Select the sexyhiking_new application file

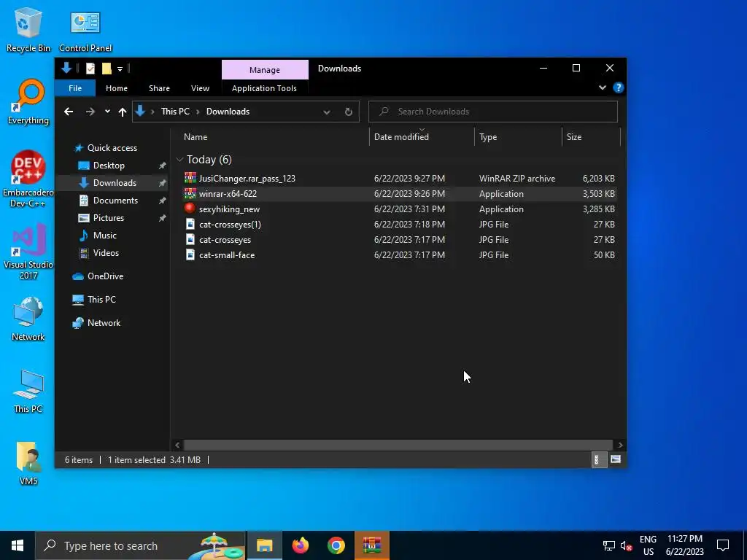[x=399, y=209]
